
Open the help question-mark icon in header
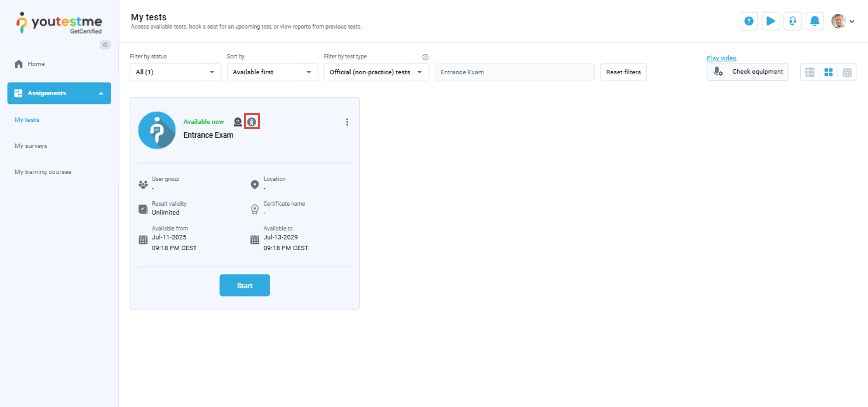(x=749, y=21)
